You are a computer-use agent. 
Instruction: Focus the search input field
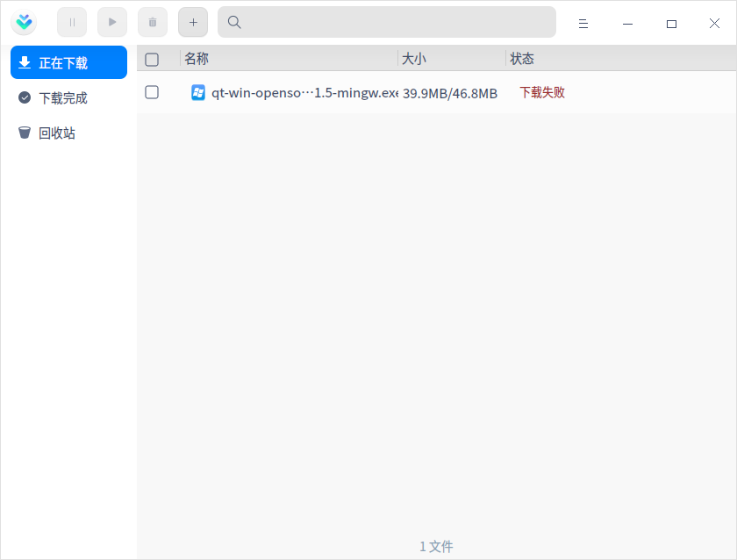[x=387, y=22]
